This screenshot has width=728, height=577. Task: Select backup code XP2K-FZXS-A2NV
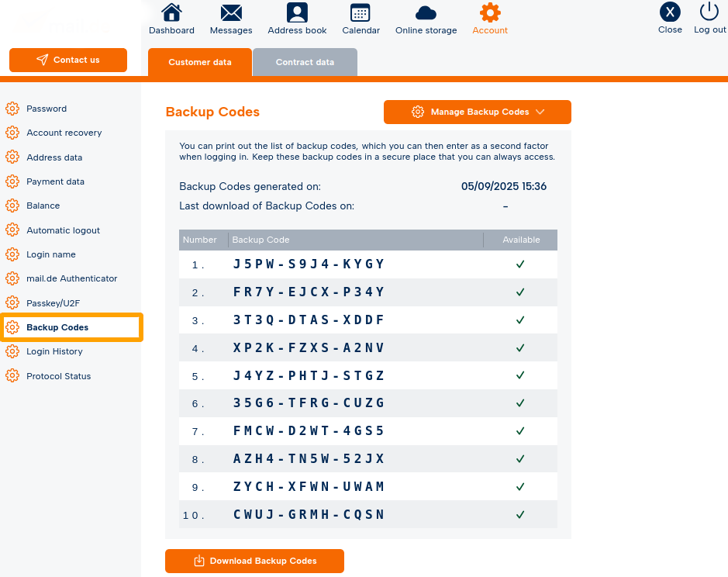click(x=309, y=347)
